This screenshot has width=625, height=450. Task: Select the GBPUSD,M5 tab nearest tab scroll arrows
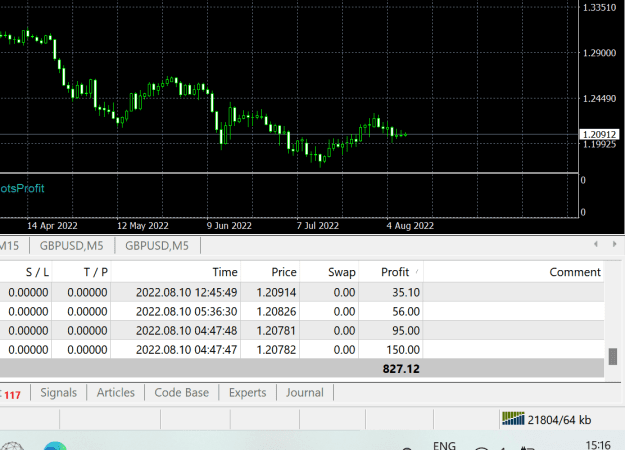click(157, 246)
